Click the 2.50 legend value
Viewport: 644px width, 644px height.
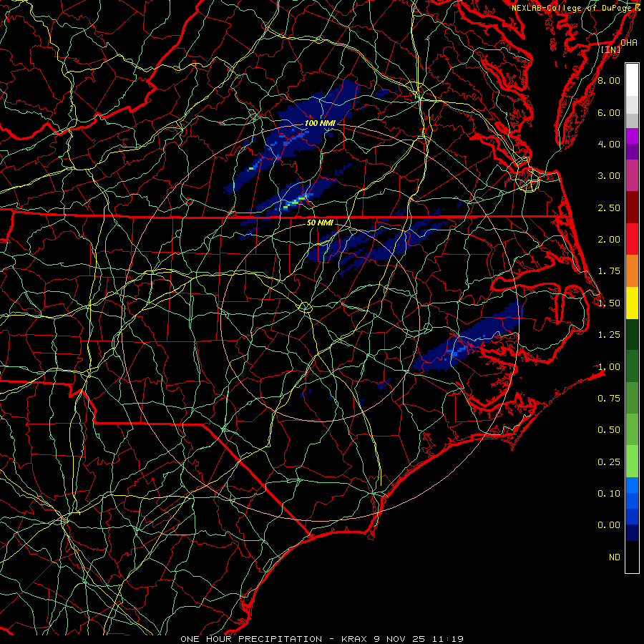point(609,208)
